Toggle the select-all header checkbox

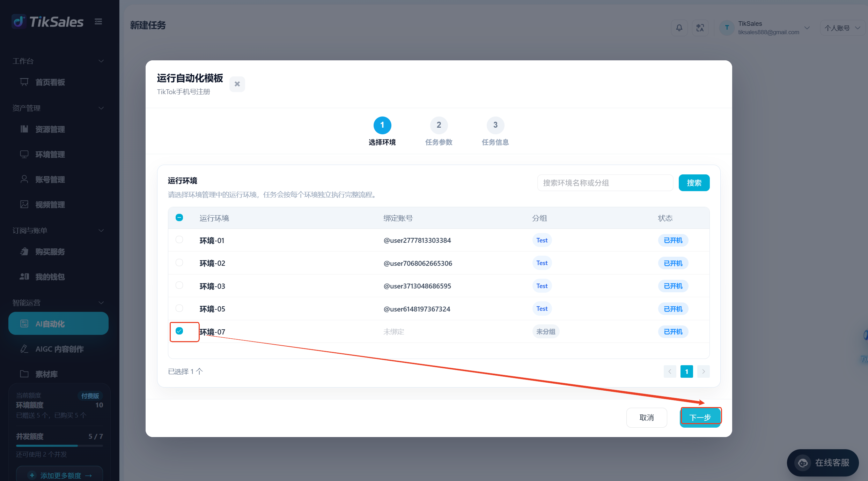(x=179, y=218)
